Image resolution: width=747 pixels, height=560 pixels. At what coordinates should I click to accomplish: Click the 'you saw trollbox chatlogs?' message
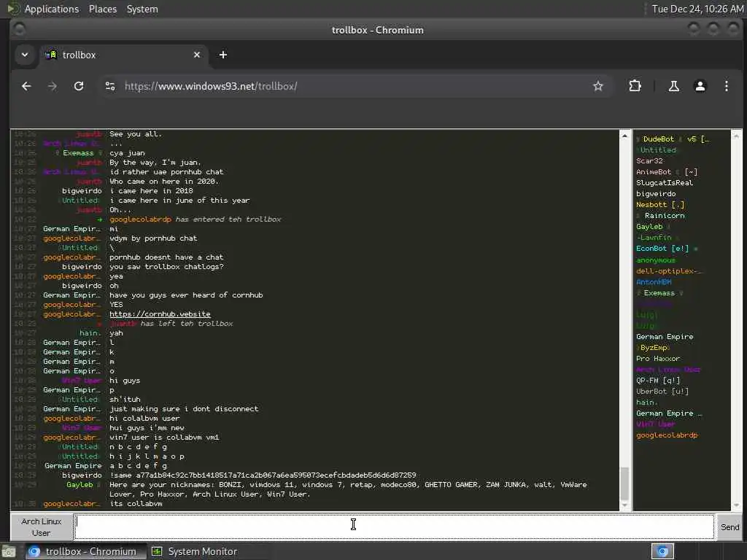[x=166, y=267]
